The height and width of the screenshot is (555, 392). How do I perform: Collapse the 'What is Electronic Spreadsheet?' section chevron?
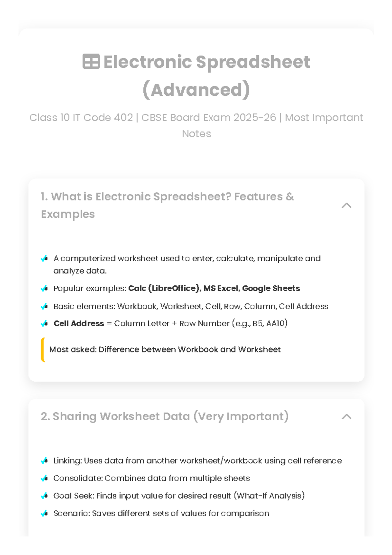coord(346,206)
